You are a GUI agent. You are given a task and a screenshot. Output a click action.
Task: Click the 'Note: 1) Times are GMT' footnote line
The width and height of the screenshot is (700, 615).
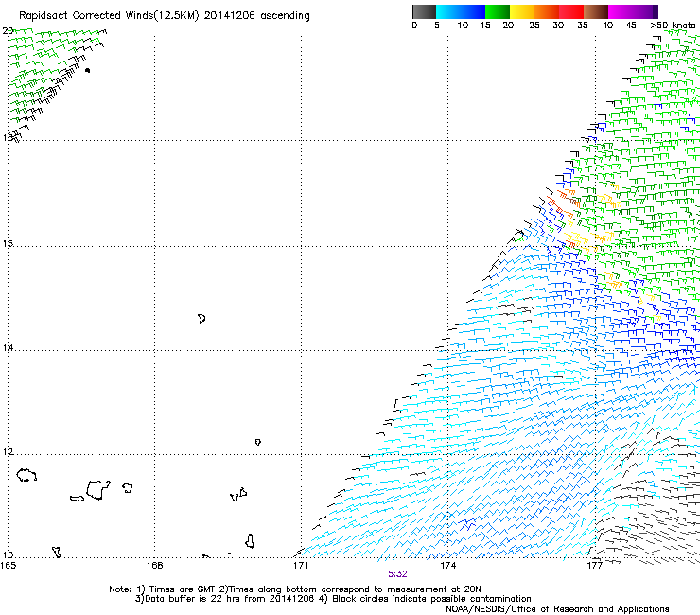(x=295, y=589)
